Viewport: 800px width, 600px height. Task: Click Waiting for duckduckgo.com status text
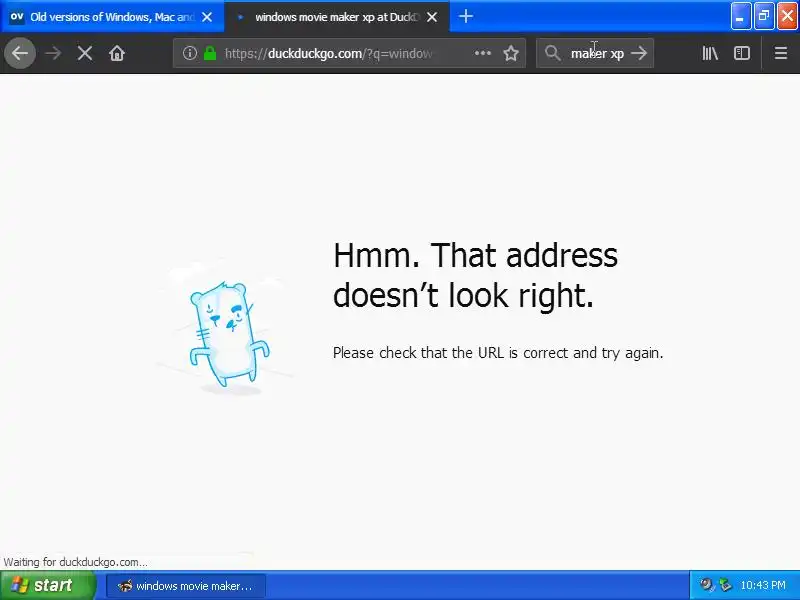pos(75,562)
